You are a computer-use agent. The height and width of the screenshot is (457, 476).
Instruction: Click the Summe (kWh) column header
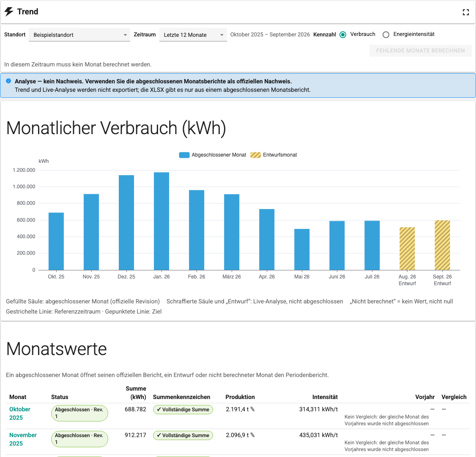pos(136,393)
